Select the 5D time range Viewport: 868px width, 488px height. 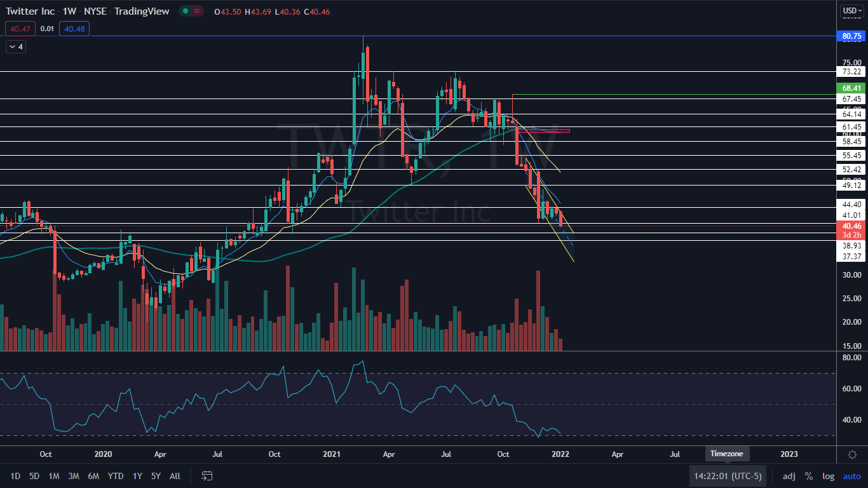(34, 476)
